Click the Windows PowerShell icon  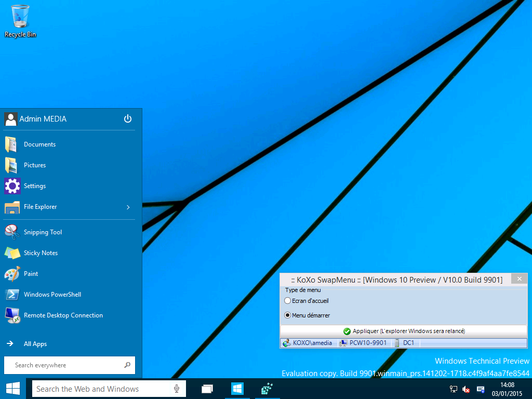click(12, 295)
